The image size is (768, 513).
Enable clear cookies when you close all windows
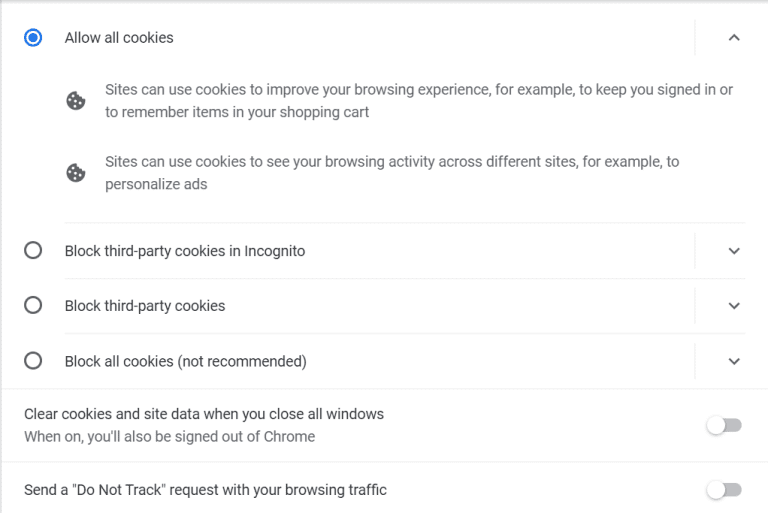coord(724,425)
